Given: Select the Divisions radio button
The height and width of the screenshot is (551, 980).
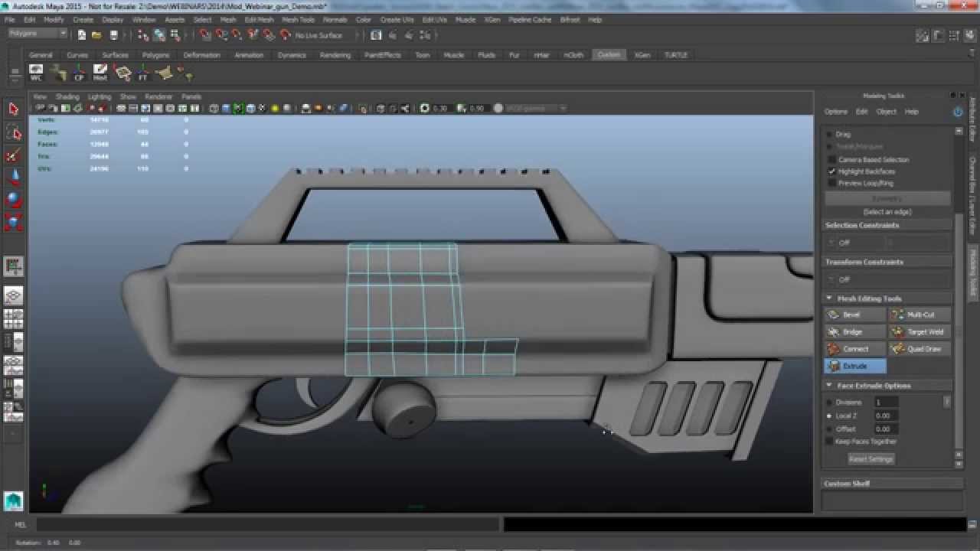Looking at the screenshot, I should [829, 402].
